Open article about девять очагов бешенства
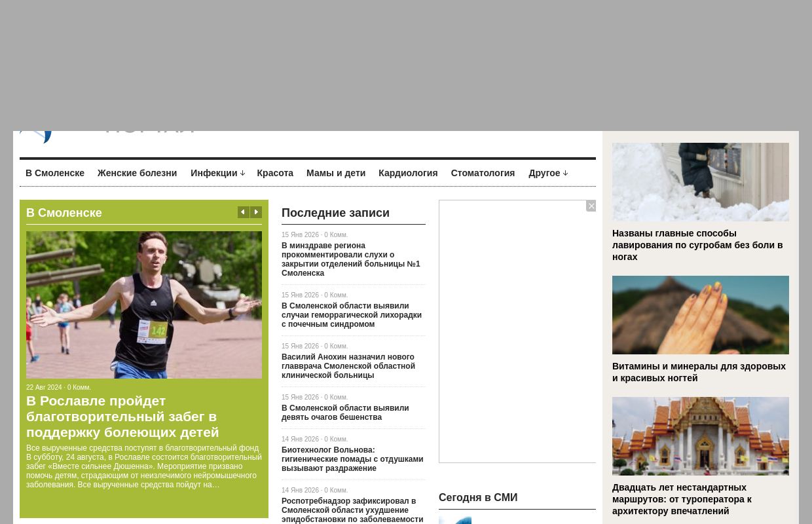 (x=344, y=413)
